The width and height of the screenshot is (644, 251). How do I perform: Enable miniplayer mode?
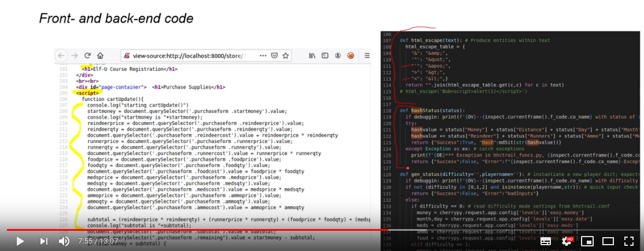tap(587, 241)
